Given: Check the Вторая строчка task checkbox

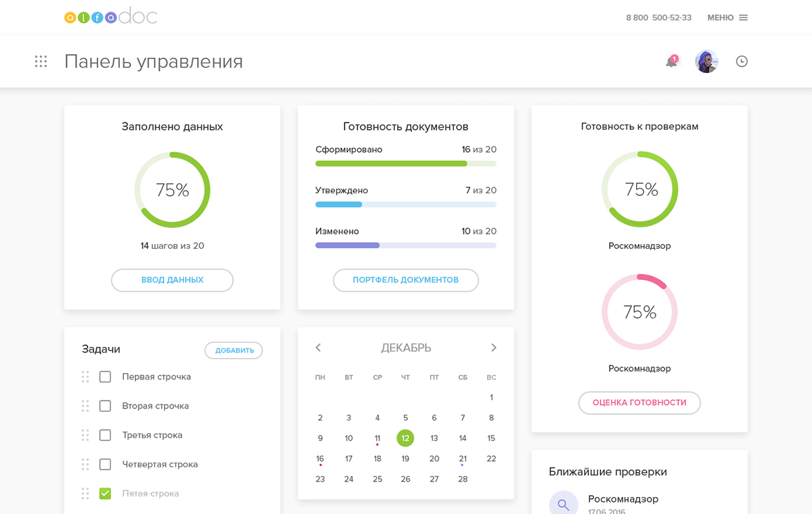Looking at the screenshot, I should tap(105, 406).
